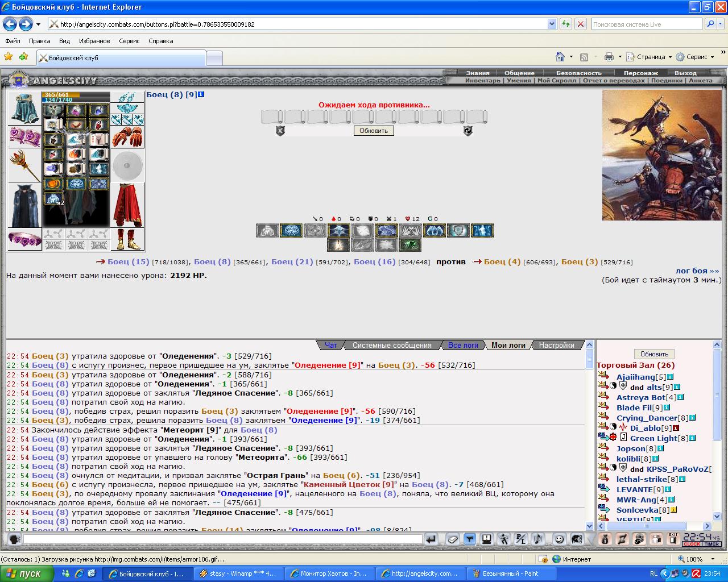Open the Страница dropdown menu

[648, 57]
